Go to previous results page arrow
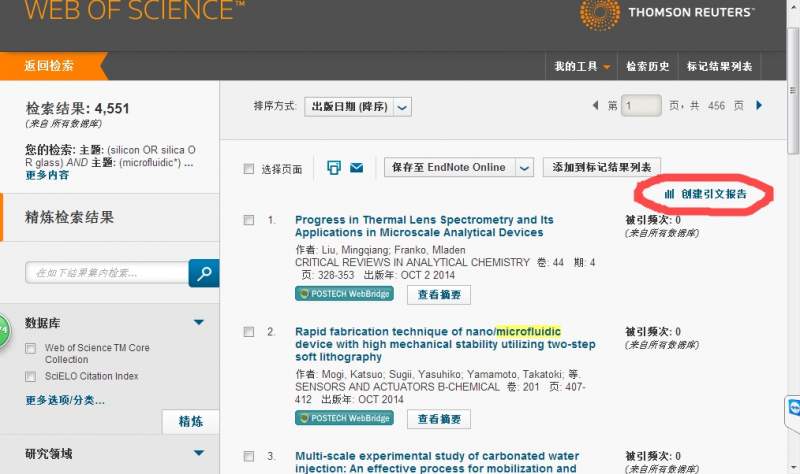 (595, 106)
